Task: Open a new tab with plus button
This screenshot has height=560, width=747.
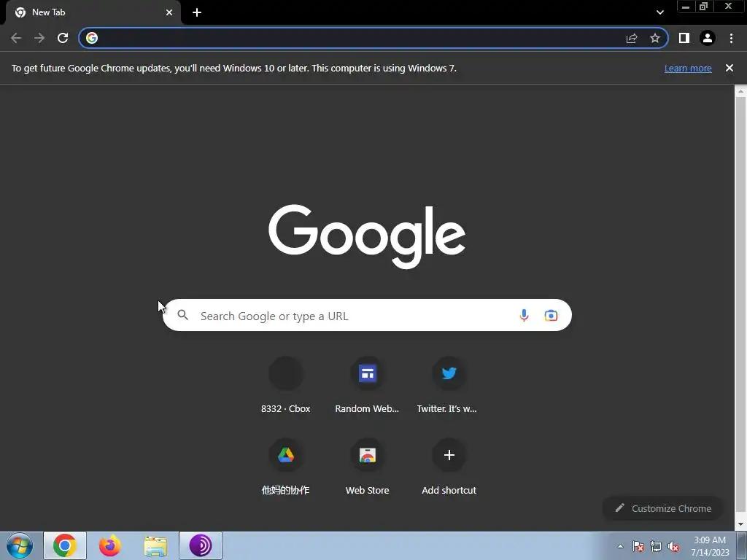Action: pyautogui.click(x=197, y=12)
